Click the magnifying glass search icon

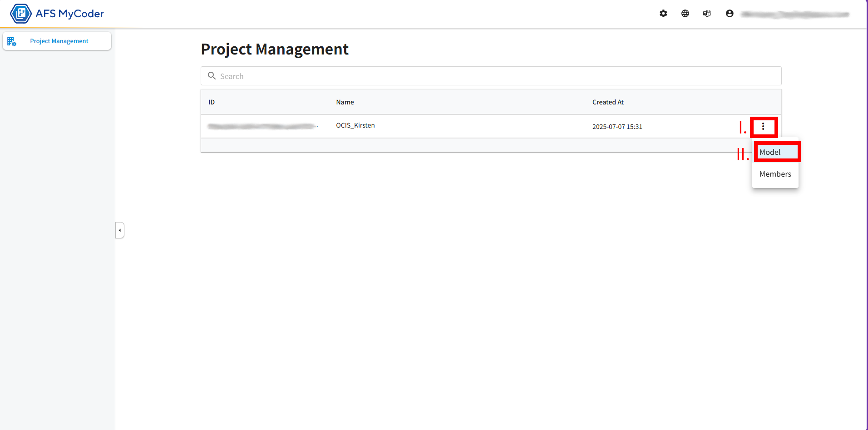click(x=212, y=76)
